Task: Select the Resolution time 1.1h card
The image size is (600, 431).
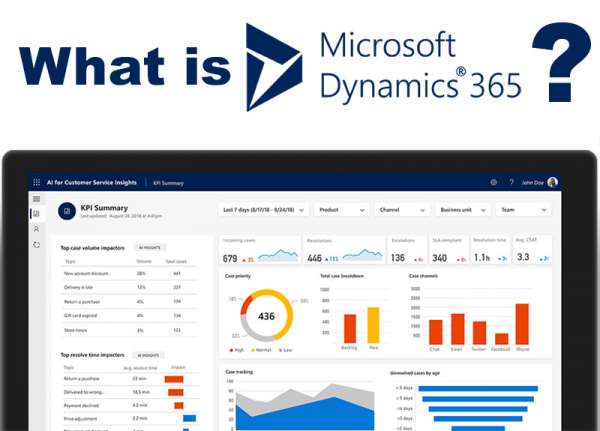Action: pos(490,250)
